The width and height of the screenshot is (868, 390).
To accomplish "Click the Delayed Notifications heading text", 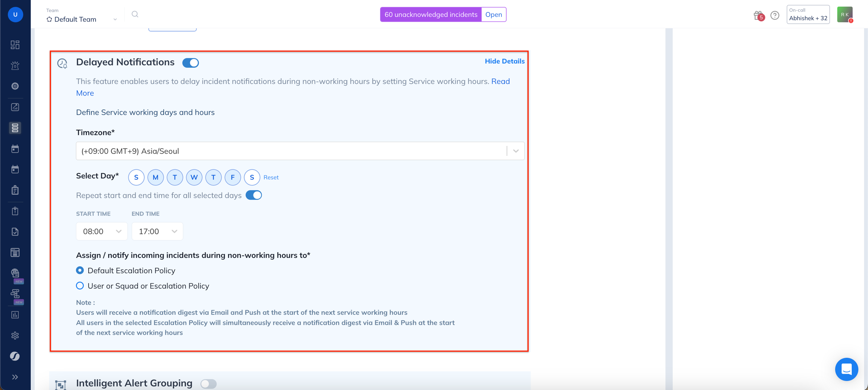I will click(x=125, y=62).
